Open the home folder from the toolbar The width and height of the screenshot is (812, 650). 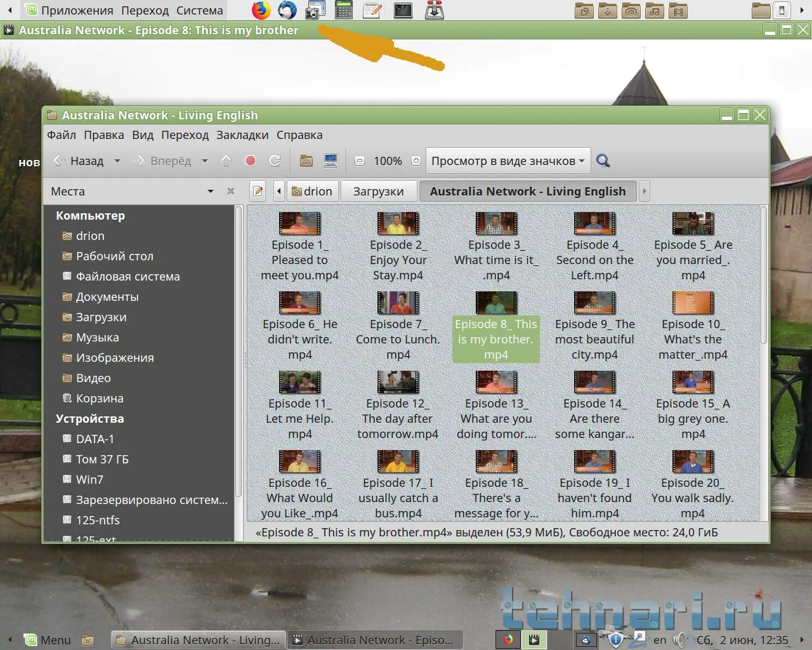pos(306,161)
